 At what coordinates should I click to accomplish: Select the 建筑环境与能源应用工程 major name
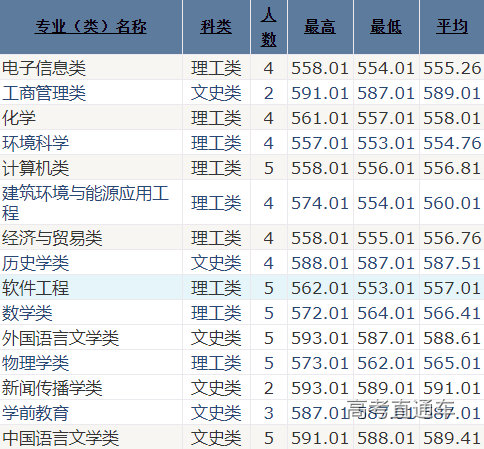(85, 203)
